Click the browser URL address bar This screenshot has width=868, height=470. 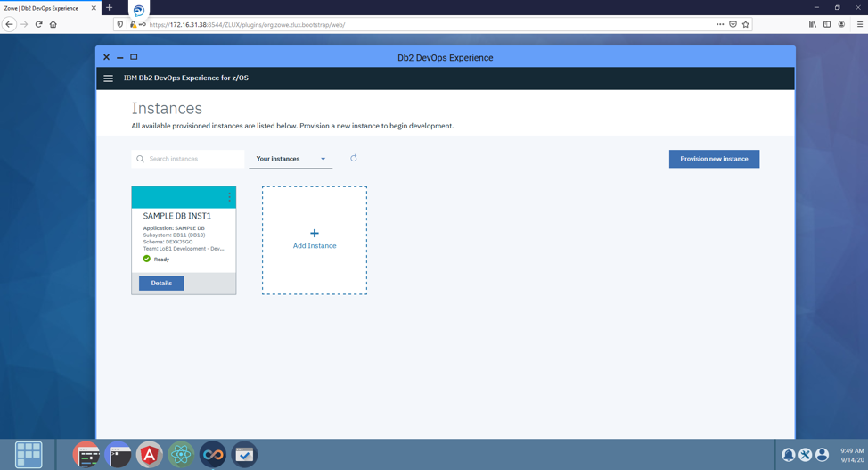[432, 24]
